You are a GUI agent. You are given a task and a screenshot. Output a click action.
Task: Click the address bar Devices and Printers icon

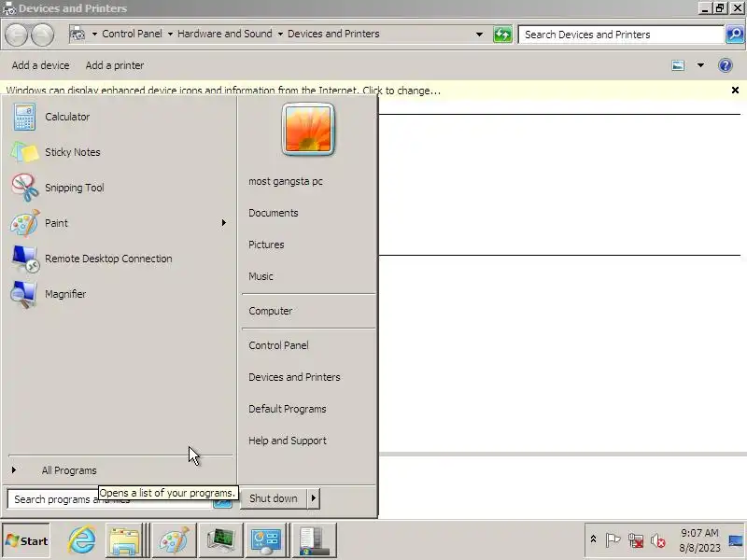point(78,34)
